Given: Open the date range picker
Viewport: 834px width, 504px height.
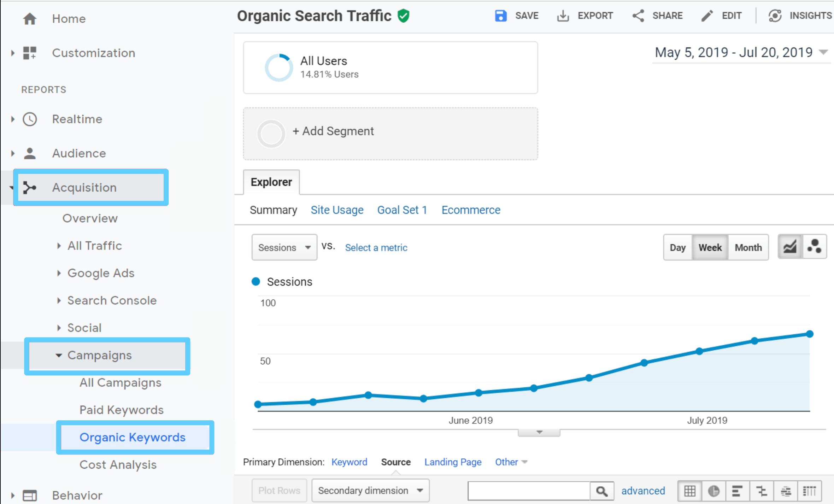Looking at the screenshot, I should pyautogui.click(x=741, y=53).
